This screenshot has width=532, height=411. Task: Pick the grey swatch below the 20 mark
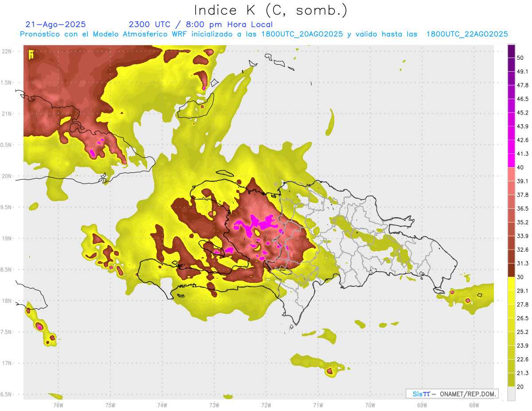click(x=512, y=394)
